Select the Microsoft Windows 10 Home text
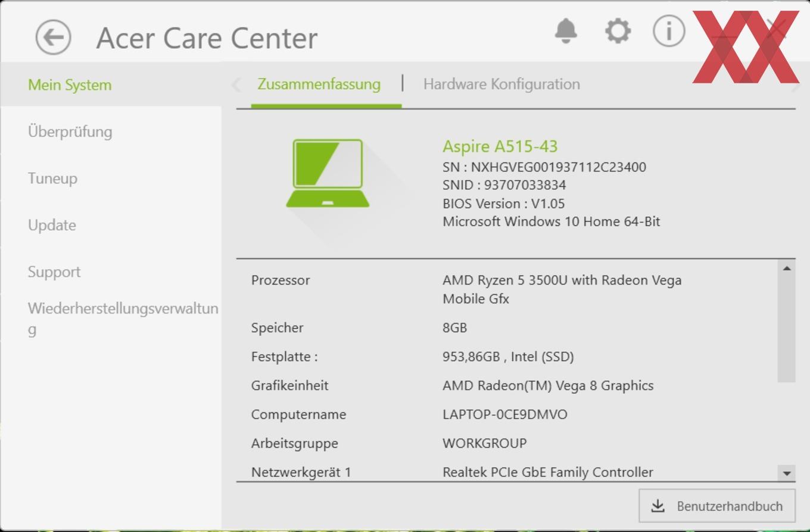 click(551, 221)
